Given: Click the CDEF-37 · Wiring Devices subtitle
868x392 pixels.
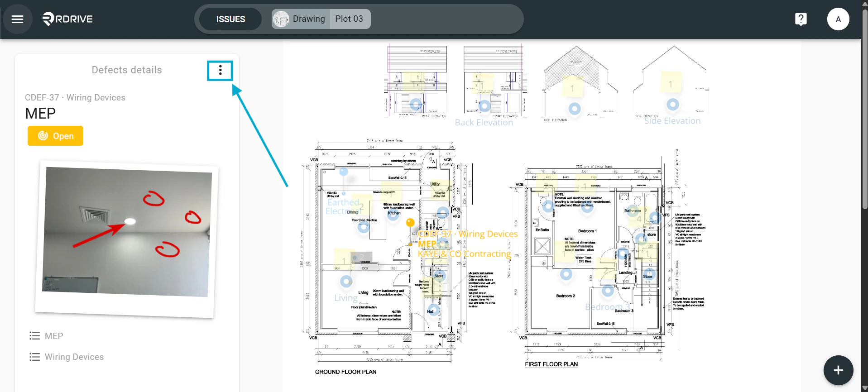Looking at the screenshot, I should [x=75, y=97].
